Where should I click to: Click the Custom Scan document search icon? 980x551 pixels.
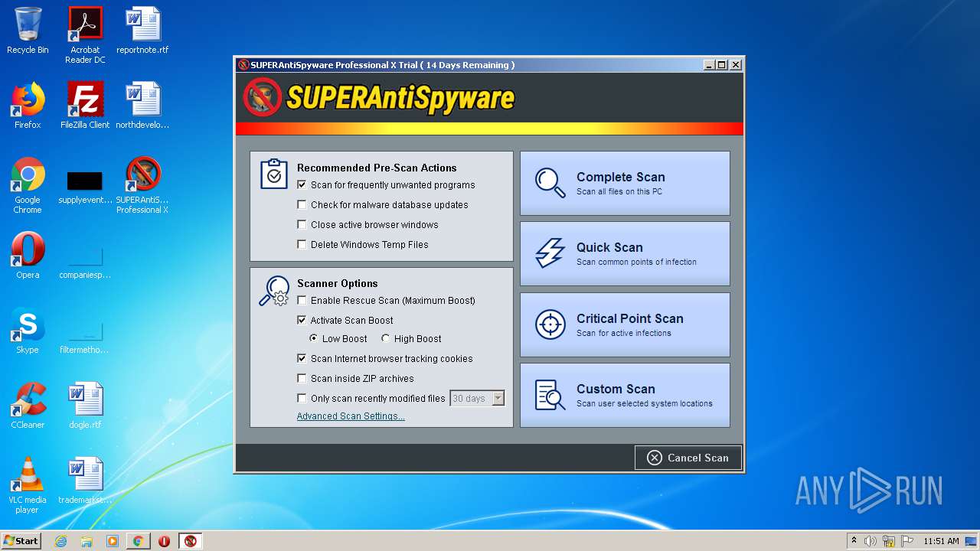550,395
